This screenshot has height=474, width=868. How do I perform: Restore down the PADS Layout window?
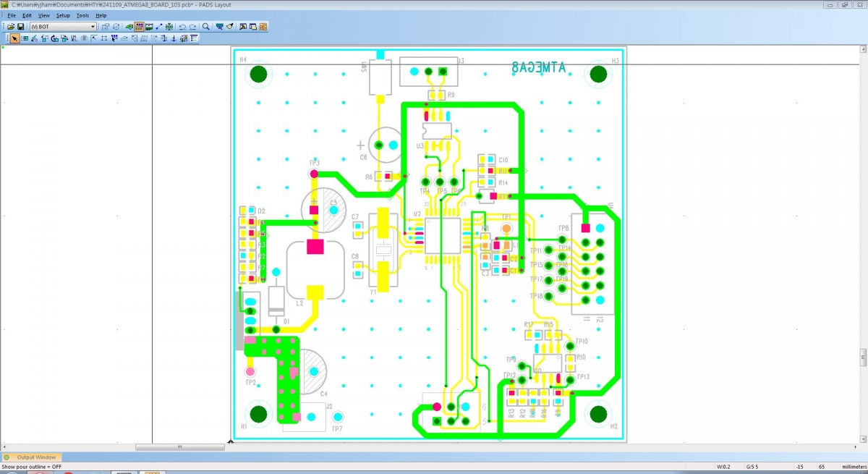[x=844, y=4]
